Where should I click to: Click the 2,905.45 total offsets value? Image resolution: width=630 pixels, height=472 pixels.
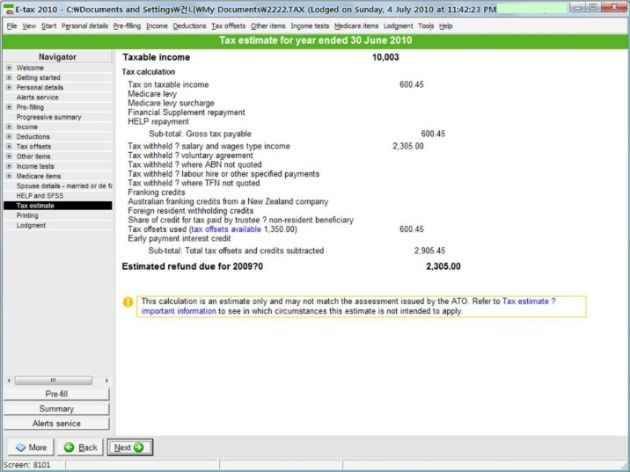[x=430, y=251]
